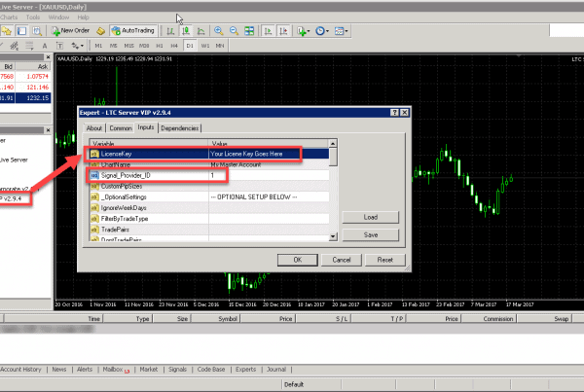Toggle chart shift icon

point(283,31)
